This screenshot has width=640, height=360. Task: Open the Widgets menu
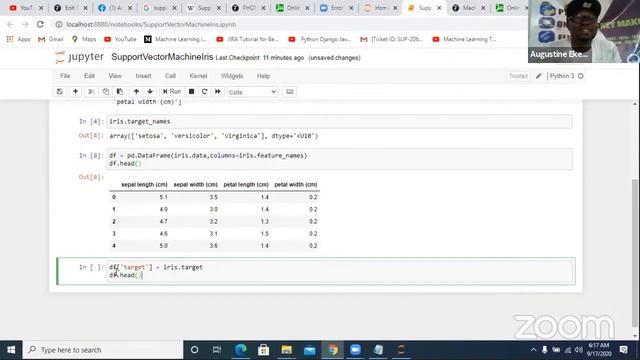point(232,76)
